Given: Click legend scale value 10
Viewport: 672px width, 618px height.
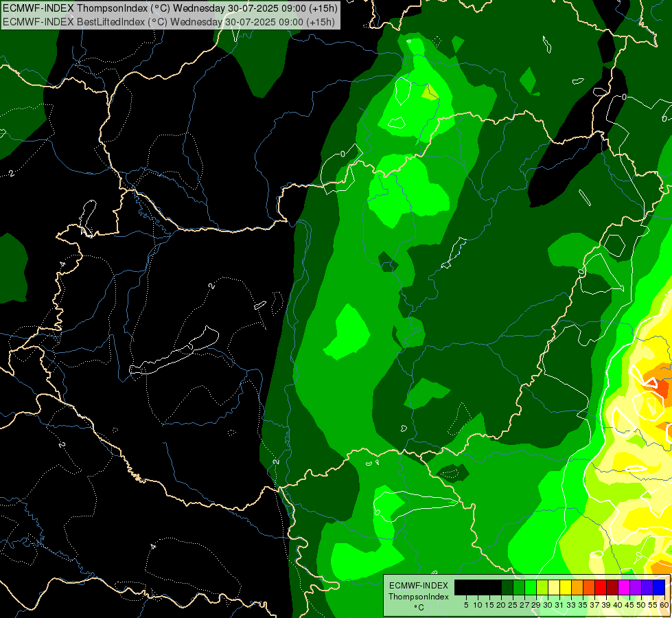Looking at the screenshot, I should [478, 605].
